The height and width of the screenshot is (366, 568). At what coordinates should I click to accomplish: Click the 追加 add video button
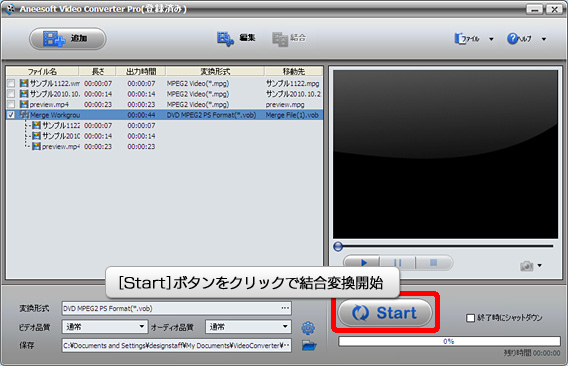[68, 38]
